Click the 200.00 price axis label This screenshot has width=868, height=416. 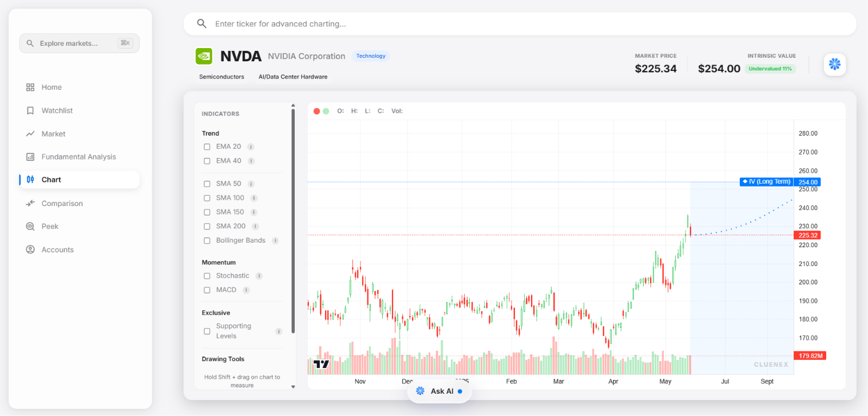(x=808, y=282)
